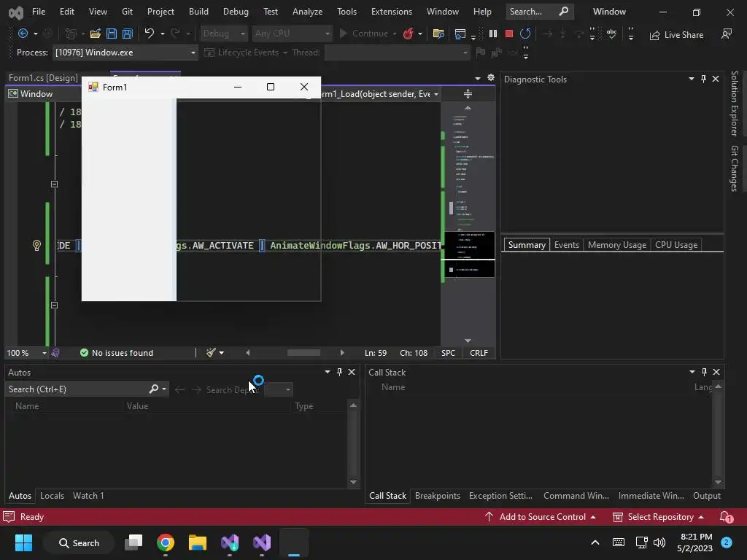Open the Solution Explorer side tab

click(x=734, y=104)
